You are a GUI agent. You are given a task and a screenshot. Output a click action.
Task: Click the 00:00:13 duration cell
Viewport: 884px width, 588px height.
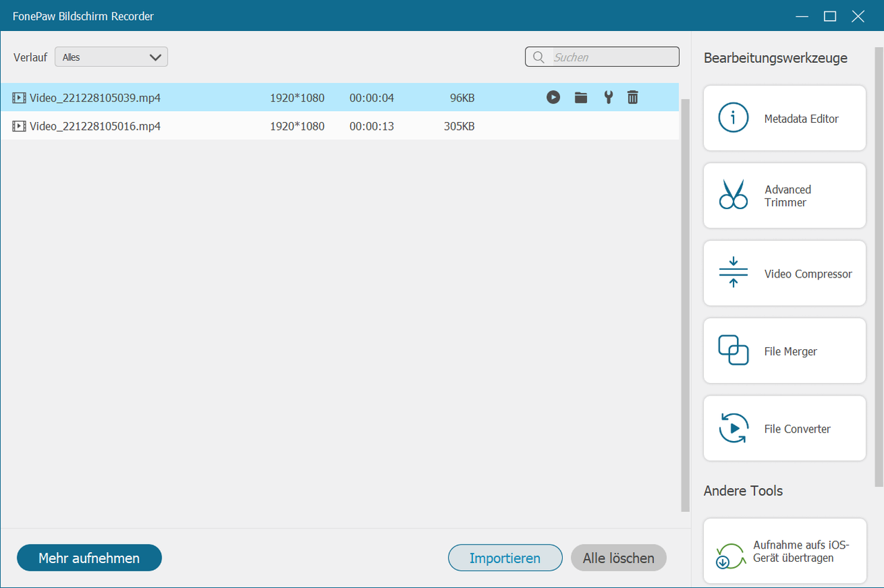[x=372, y=126]
